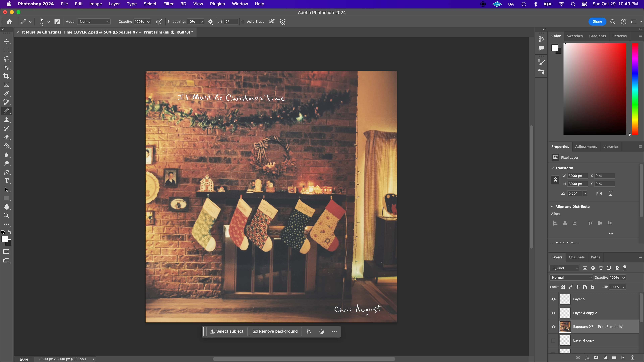Open the layer blend mode Normal dropdown
644x362 pixels.
point(571,278)
